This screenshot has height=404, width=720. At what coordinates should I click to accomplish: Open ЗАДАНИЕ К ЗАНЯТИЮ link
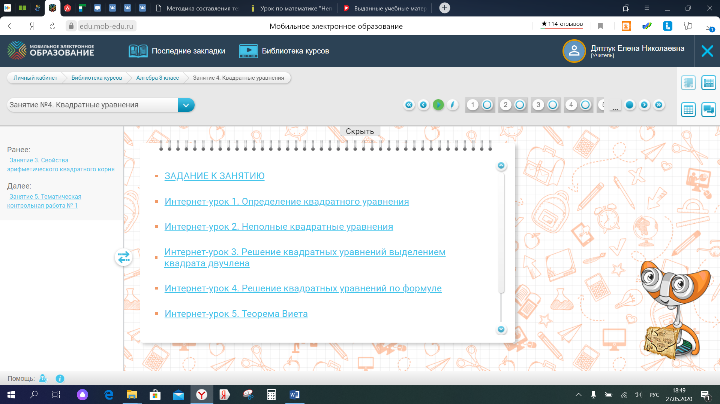[x=214, y=176]
